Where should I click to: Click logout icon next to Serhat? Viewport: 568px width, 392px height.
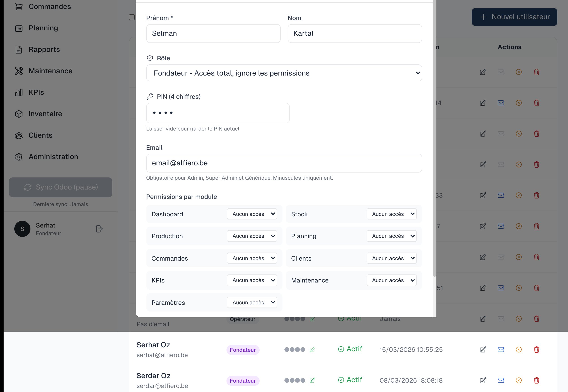pos(99,229)
